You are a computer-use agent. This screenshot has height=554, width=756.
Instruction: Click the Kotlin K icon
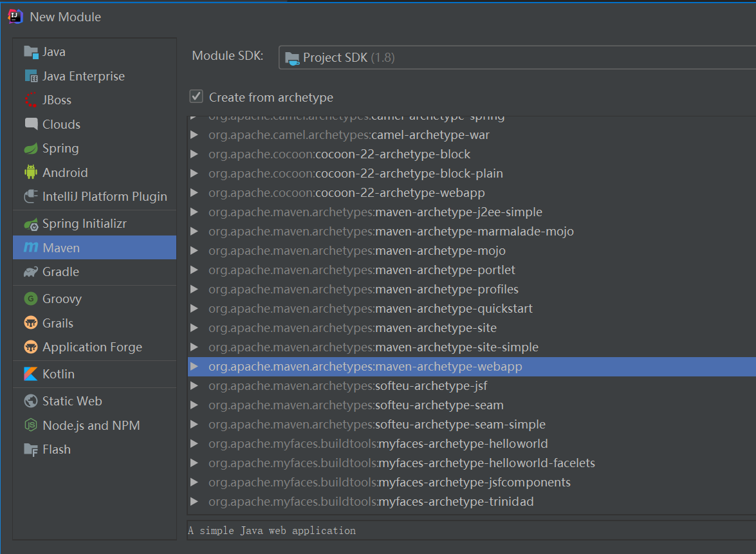[x=31, y=374]
